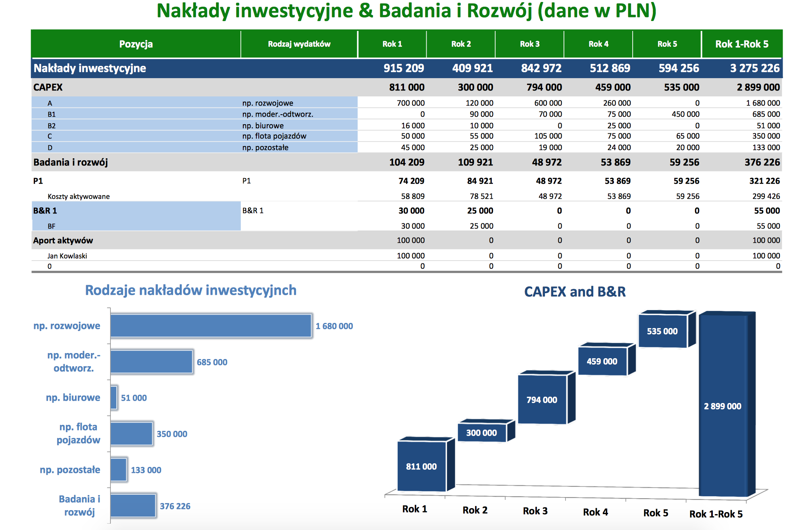Click the 'CAPEX' row label
812x530 pixels.
point(48,87)
